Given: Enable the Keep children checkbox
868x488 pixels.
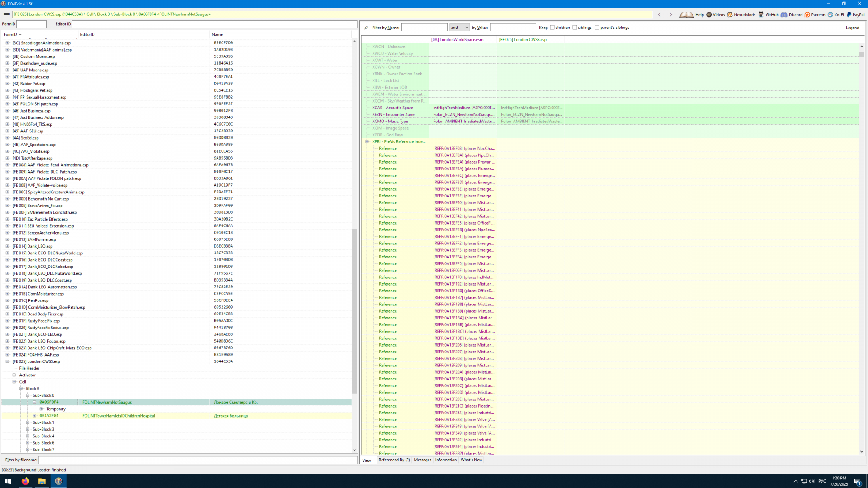Looking at the screenshot, I should coord(552,28).
